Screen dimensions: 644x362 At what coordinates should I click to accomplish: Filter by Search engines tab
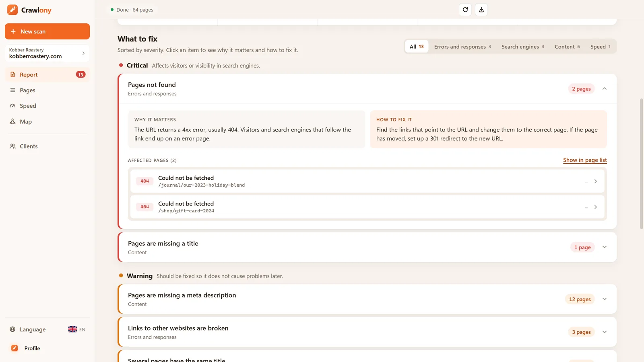click(x=523, y=47)
